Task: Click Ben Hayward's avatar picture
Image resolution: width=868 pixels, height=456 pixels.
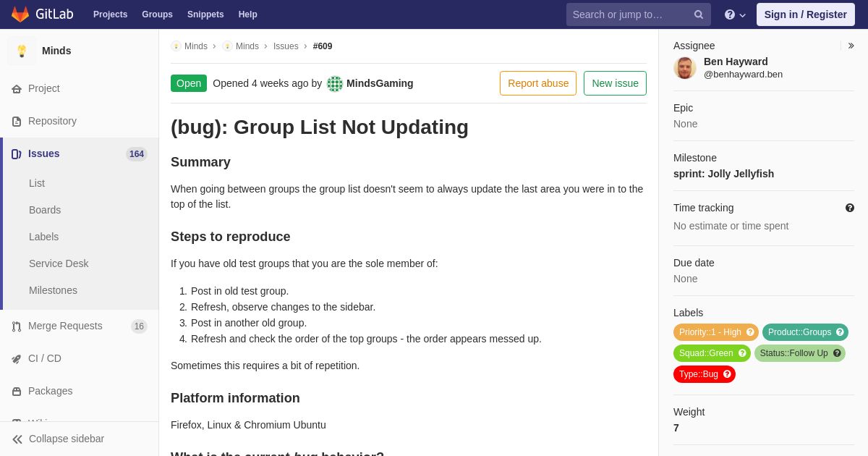Action: [685, 68]
